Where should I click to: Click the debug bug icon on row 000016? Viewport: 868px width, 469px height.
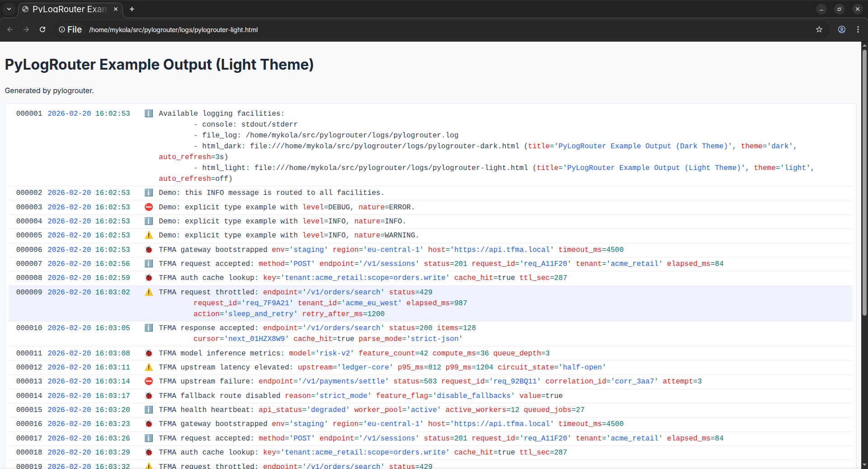point(148,424)
